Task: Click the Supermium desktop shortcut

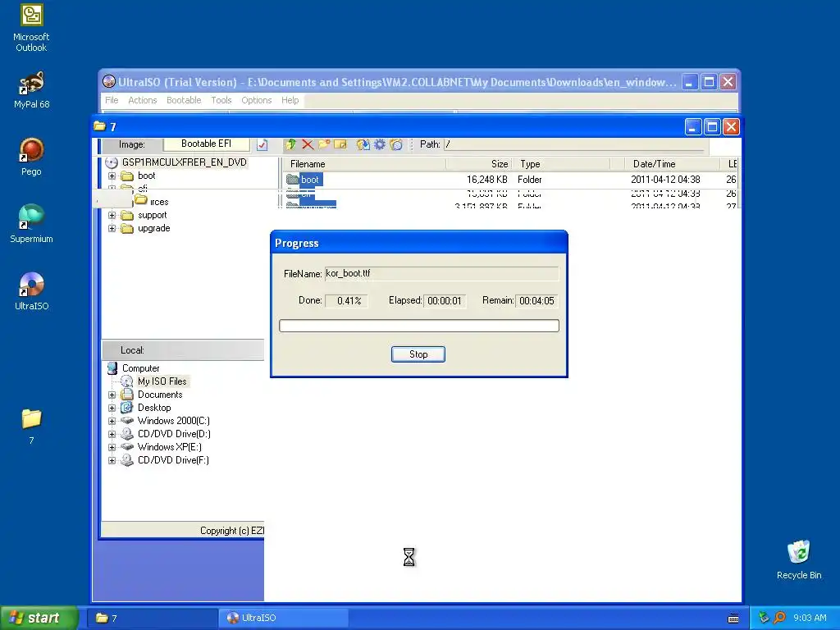Action: point(31,217)
